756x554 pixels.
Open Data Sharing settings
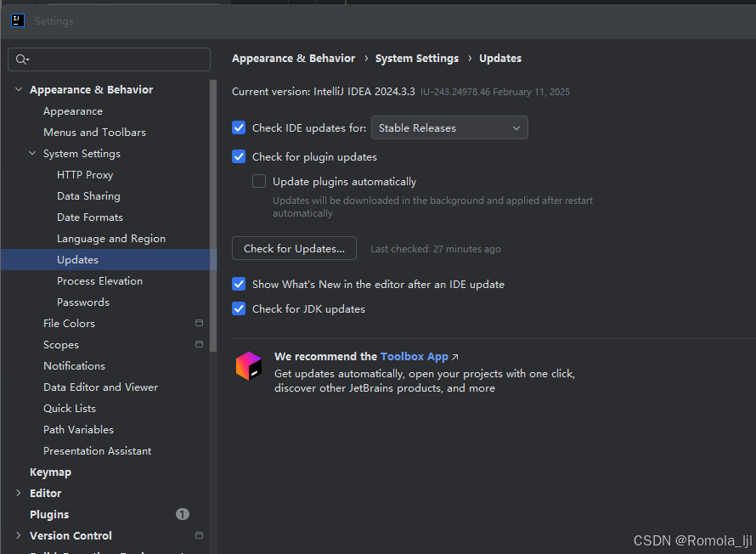coord(88,195)
